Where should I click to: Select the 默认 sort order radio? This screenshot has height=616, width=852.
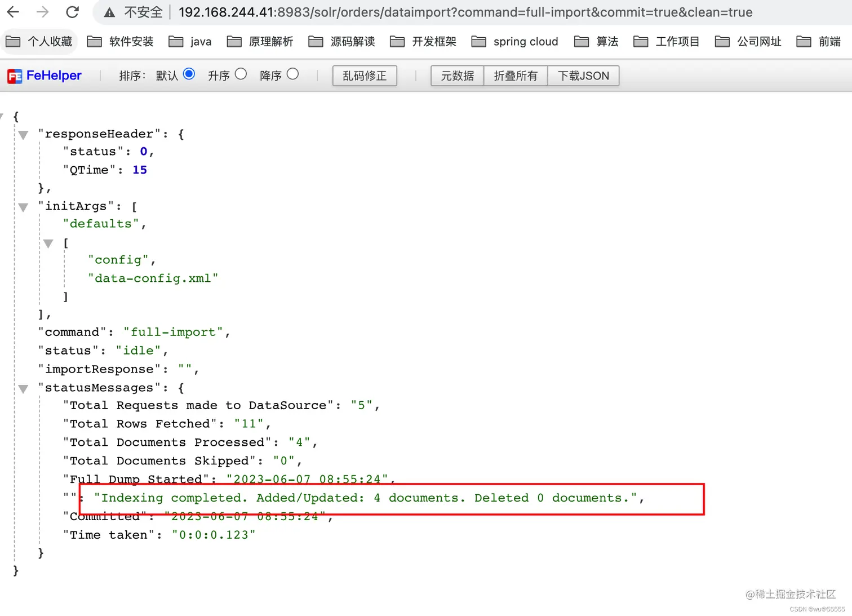189,74
